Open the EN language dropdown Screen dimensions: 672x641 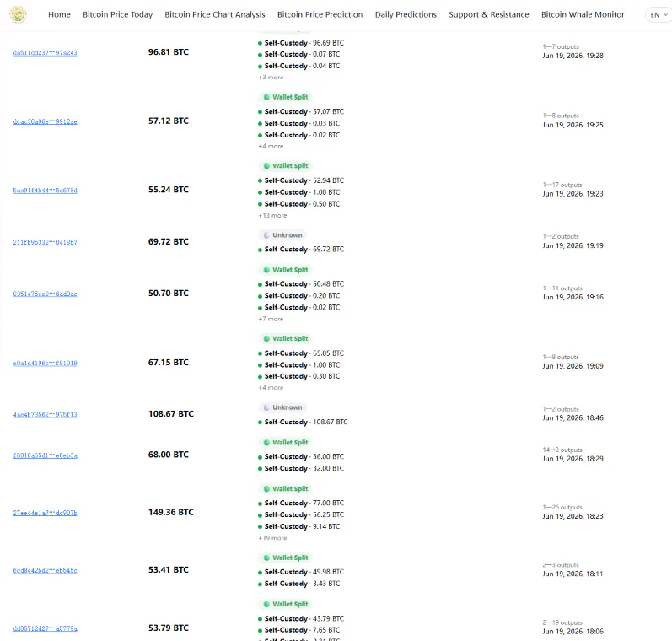659,15
